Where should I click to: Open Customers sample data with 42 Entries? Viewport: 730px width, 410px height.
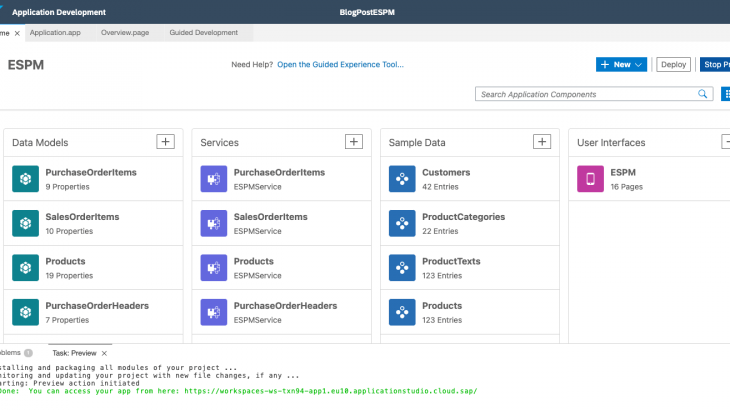tap(470, 179)
